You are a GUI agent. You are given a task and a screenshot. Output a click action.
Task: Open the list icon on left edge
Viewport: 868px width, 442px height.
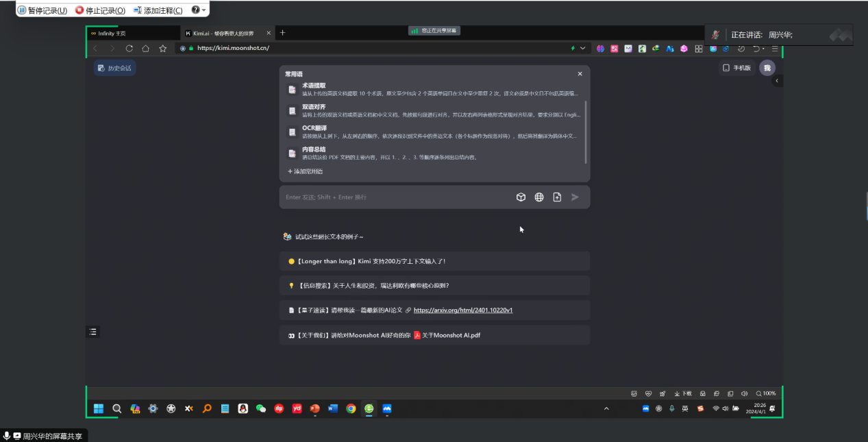click(93, 332)
